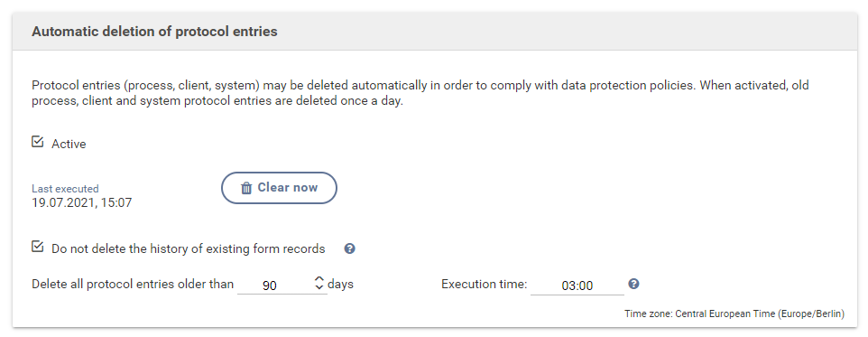The height and width of the screenshot is (337, 868).
Task: Select the 19.07.2021, 15:07 timestamp text
Action: [x=82, y=202]
